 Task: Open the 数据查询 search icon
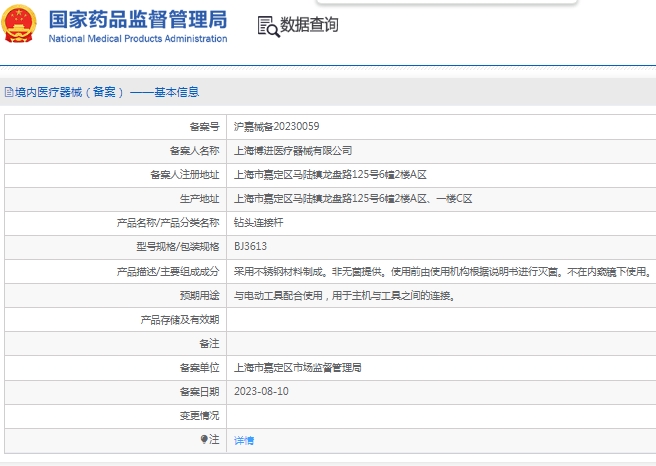pyautogui.click(x=268, y=27)
